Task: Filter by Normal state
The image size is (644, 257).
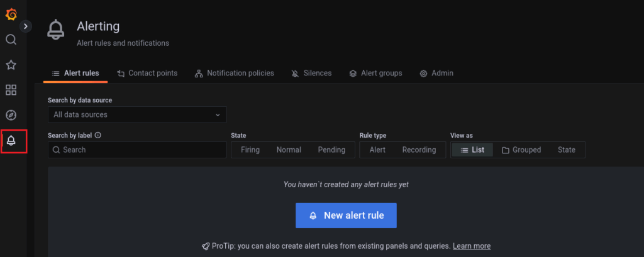Action: coord(289,150)
